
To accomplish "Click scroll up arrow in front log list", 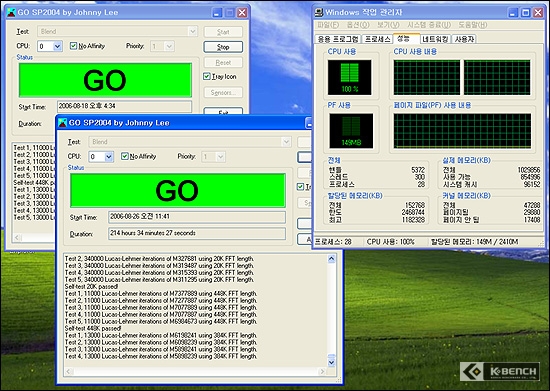I will pyautogui.click(x=331, y=259).
